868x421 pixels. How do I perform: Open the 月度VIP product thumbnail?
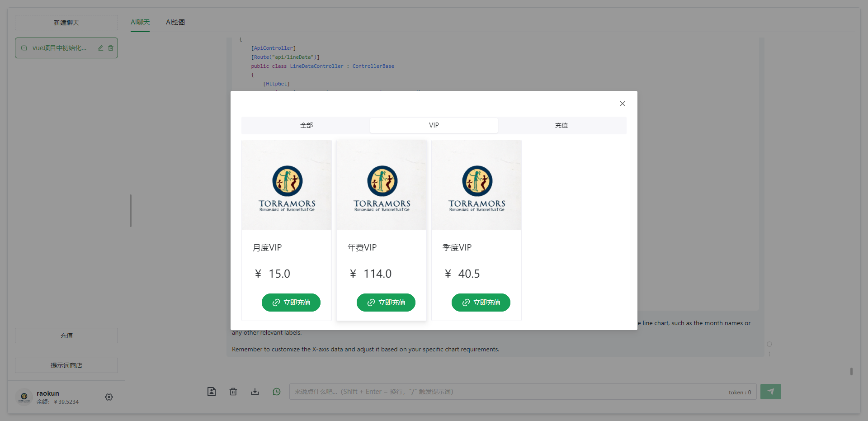[x=287, y=185]
